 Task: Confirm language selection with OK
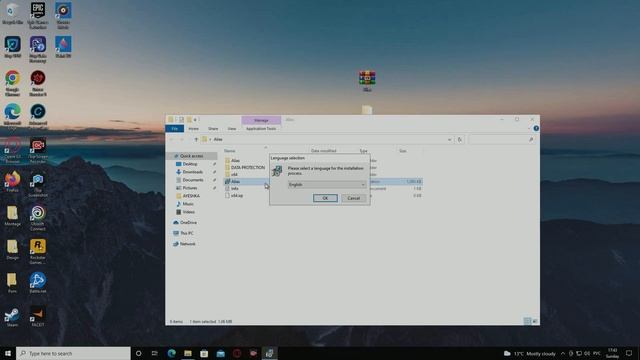click(x=325, y=198)
